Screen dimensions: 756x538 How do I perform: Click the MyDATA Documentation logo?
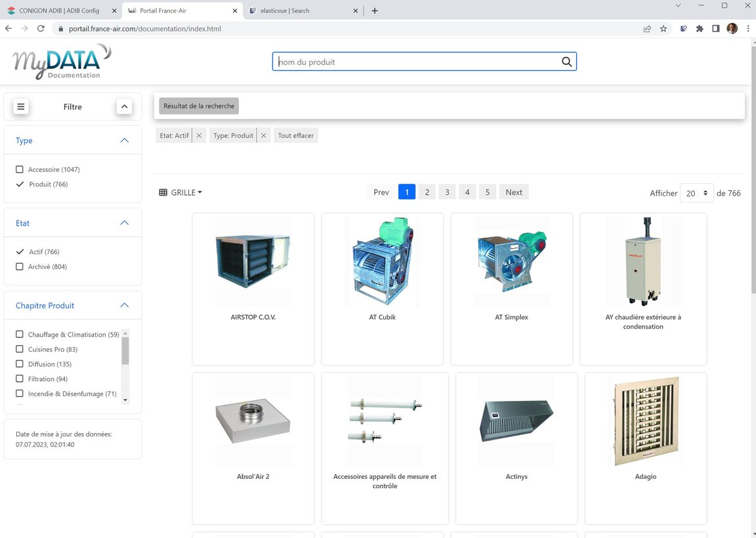click(62, 61)
